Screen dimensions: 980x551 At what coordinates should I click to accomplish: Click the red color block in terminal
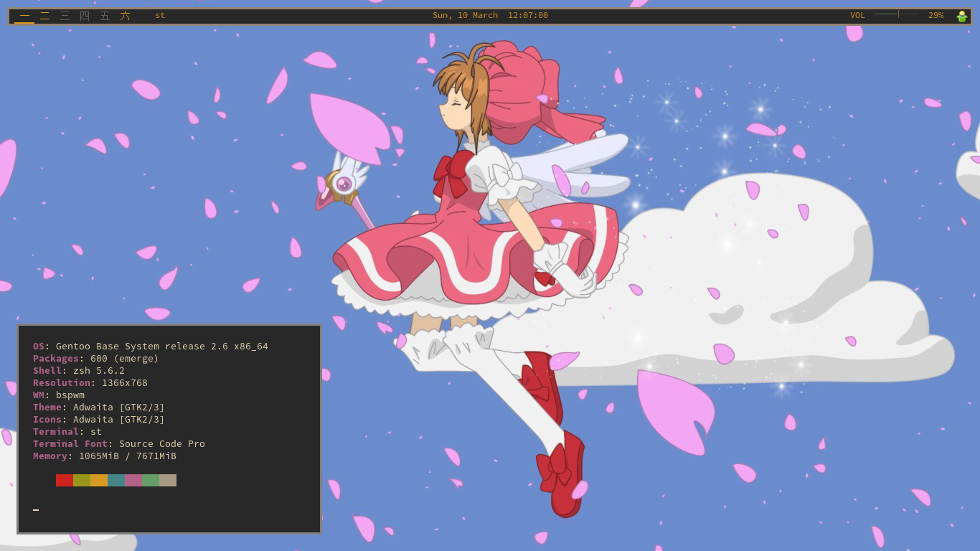[x=65, y=481]
